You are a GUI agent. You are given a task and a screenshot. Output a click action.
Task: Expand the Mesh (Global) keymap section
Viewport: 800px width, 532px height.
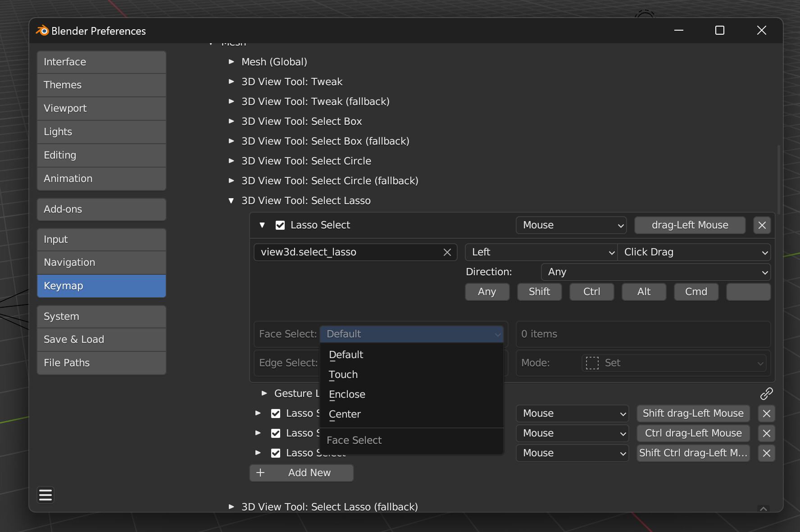[x=231, y=62]
